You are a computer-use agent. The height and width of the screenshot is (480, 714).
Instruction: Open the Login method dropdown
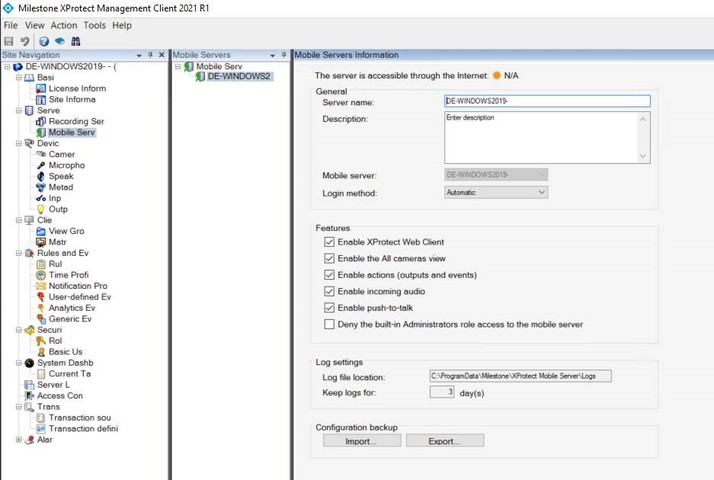coord(496,192)
